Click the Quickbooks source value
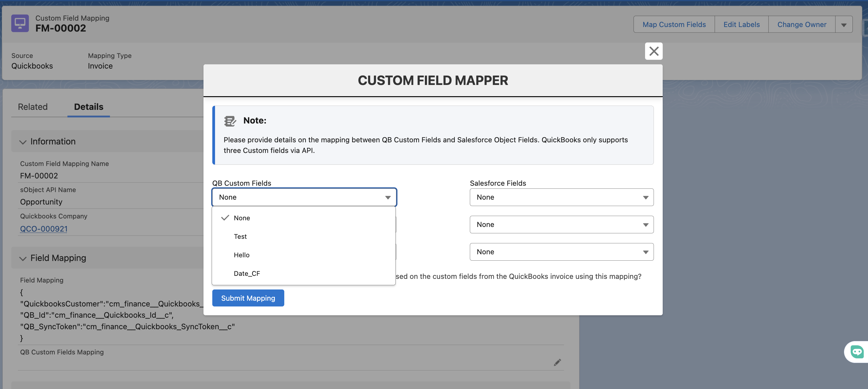Image resolution: width=868 pixels, height=389 pixels. click(32, 66)
